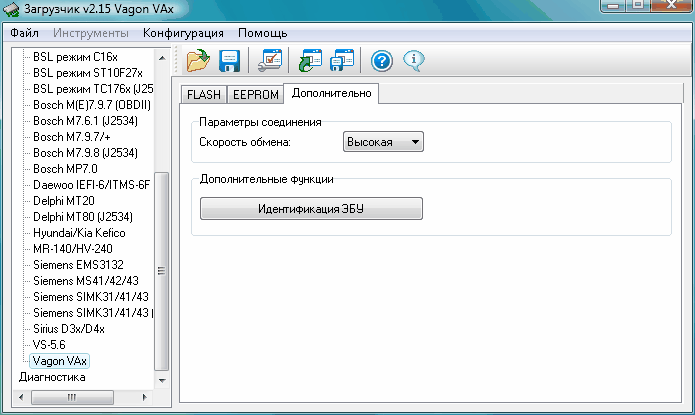Open settings icon with wrench and checklist
695x415 pixels.
(x=270, y=60)
